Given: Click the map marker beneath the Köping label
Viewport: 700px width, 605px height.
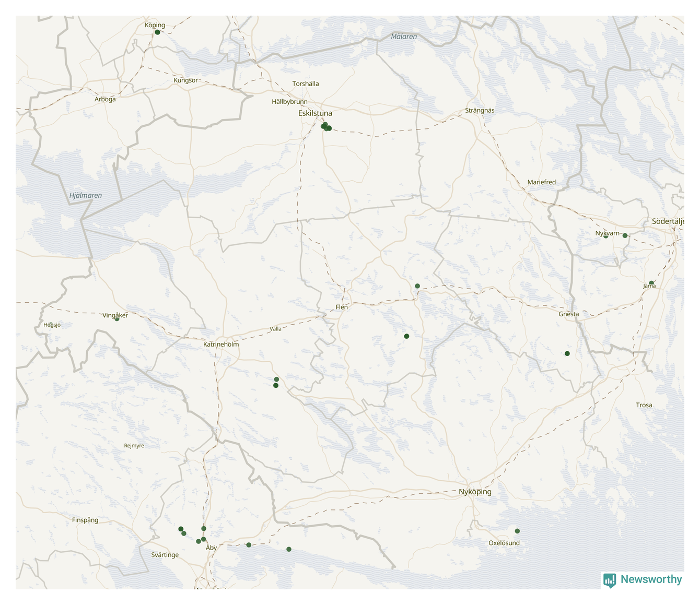Looking at the screenshot, I should (x=157, y=32).
